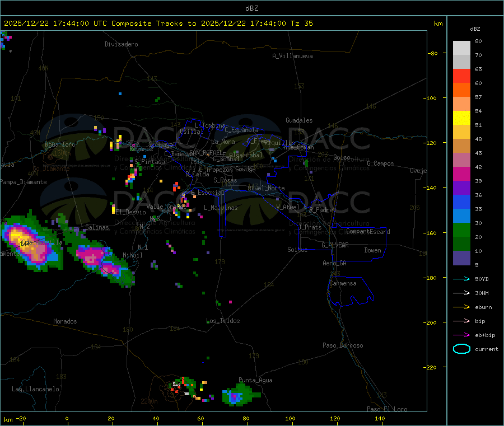
Task: Click the Pampa_Diamante map label
Action: [24, 182]
